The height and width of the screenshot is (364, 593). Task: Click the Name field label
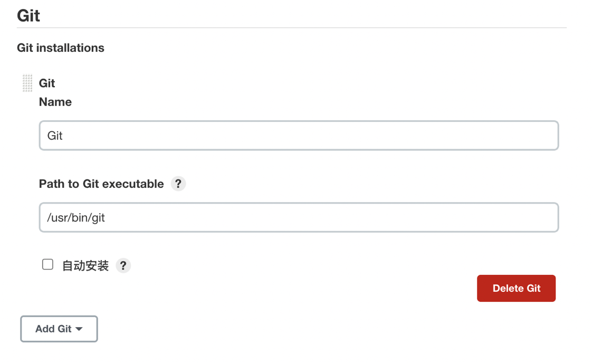pos(55,102)
